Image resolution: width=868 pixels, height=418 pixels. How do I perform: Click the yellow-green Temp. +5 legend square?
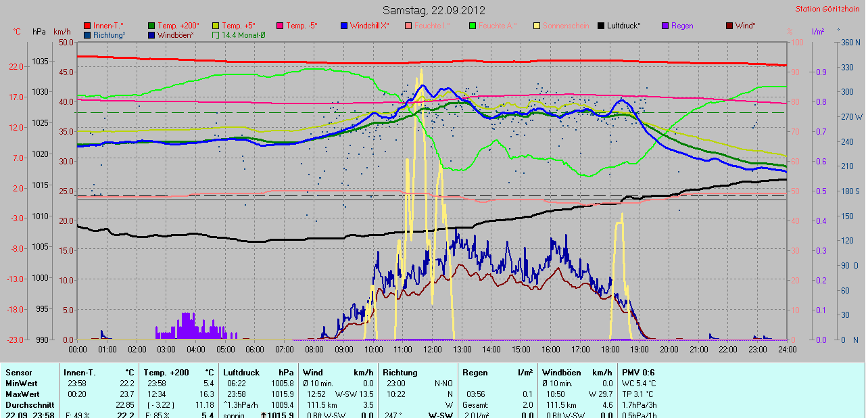coord(216,26)
